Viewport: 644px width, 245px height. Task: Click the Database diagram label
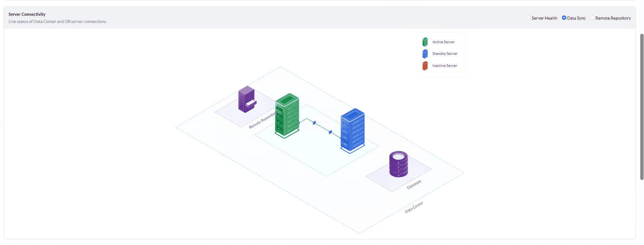pos(414,185)
